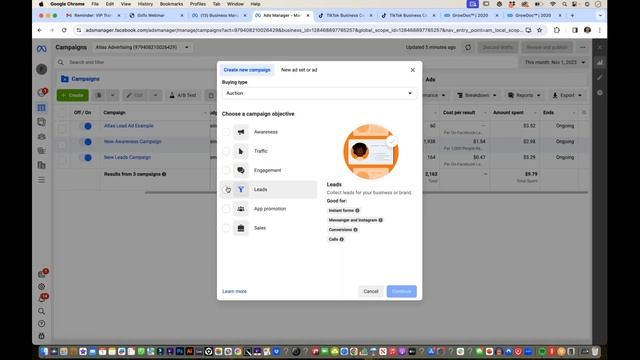Select the Engagement objective radio button
The image size is (640, 360).
226,170
